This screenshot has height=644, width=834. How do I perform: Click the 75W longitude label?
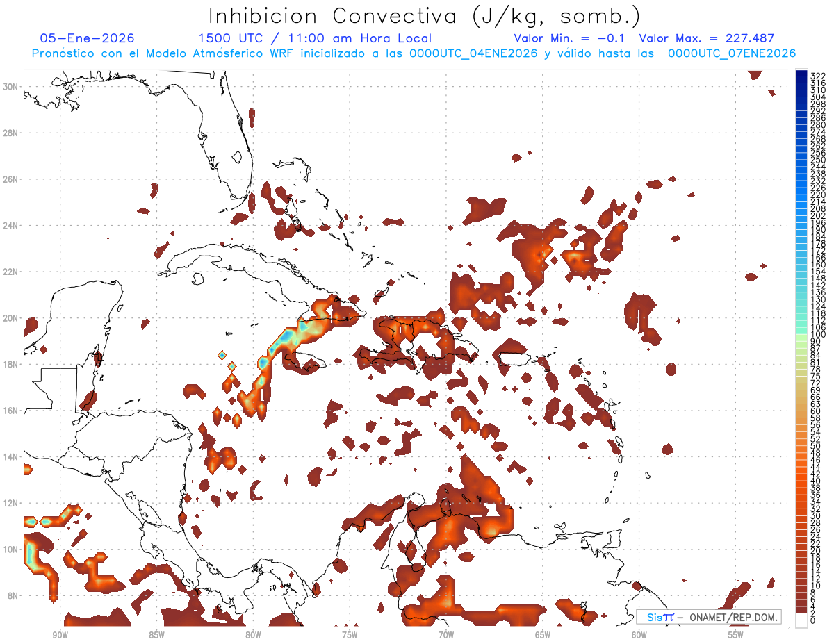click(350, 635)
